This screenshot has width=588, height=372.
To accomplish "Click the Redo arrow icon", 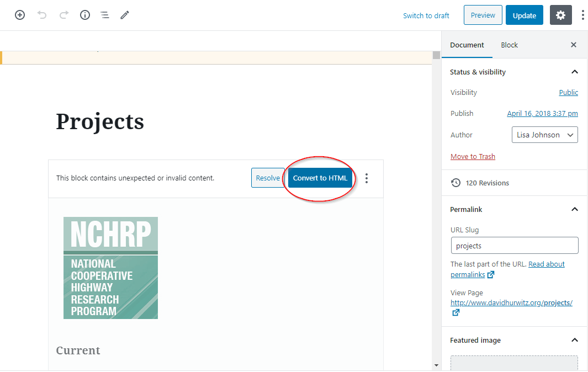I will (x=64, y=15).
